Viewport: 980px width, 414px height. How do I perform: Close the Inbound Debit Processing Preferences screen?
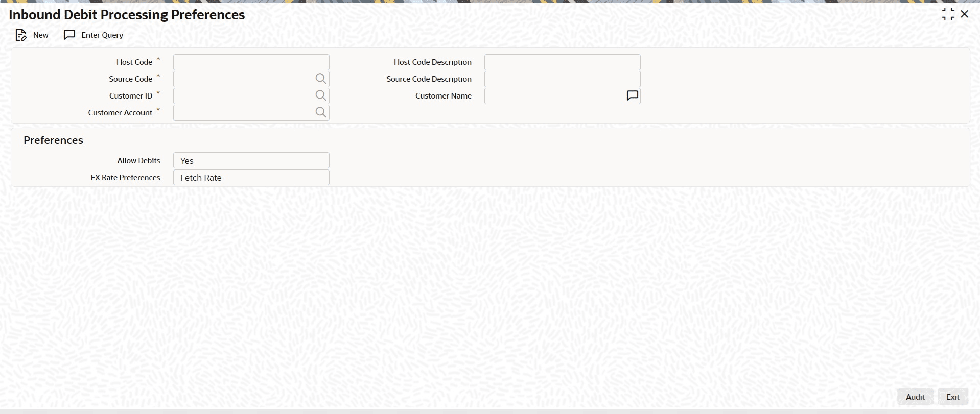(x=965, y=14)
